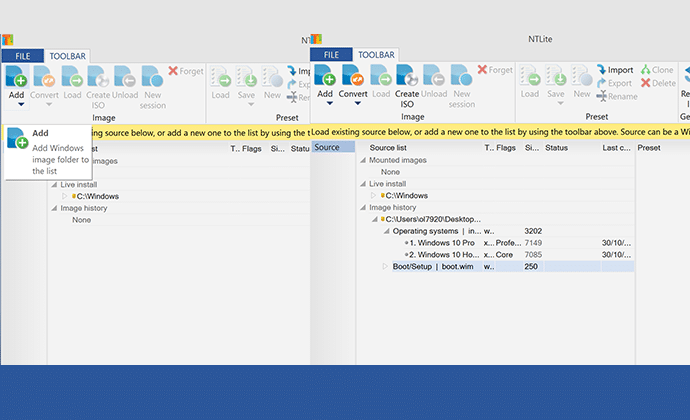The height and width of the screenshot is (420, 690).
Task: Select TOOLBAR tab in right window
Action: coord(376,55)
